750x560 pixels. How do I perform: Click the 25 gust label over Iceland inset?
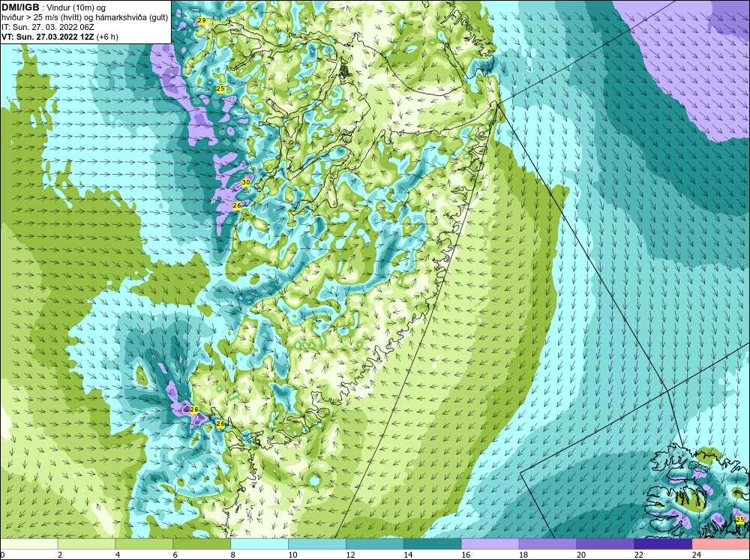tap(740, 520)
